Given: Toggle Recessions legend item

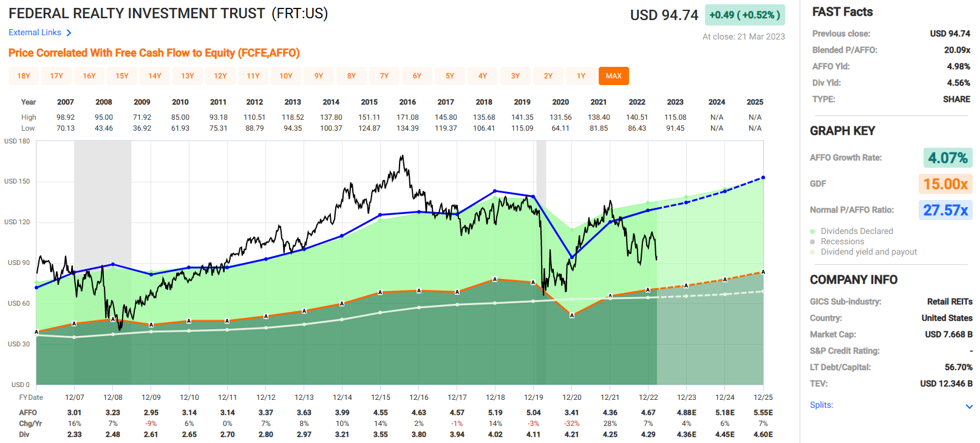Looking at the screenshot, I should (837, 241).
